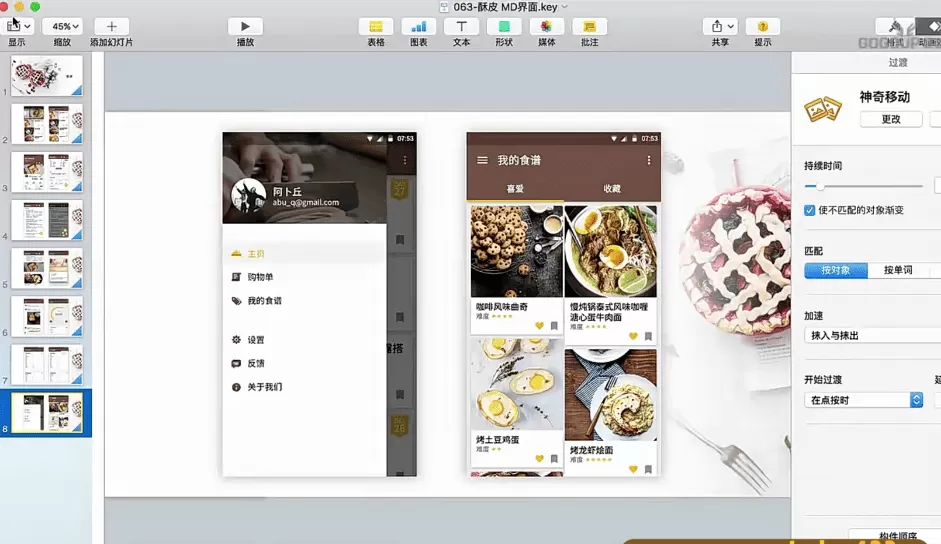
Task: Click the 提示 tips icon
Action: click(763, 26)
